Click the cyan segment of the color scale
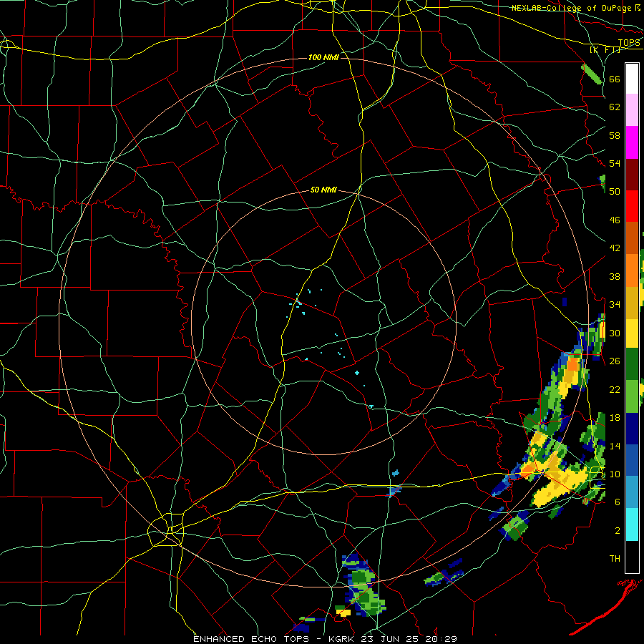The height and width of the screenshot is (644, 644). tap(632, 525)
